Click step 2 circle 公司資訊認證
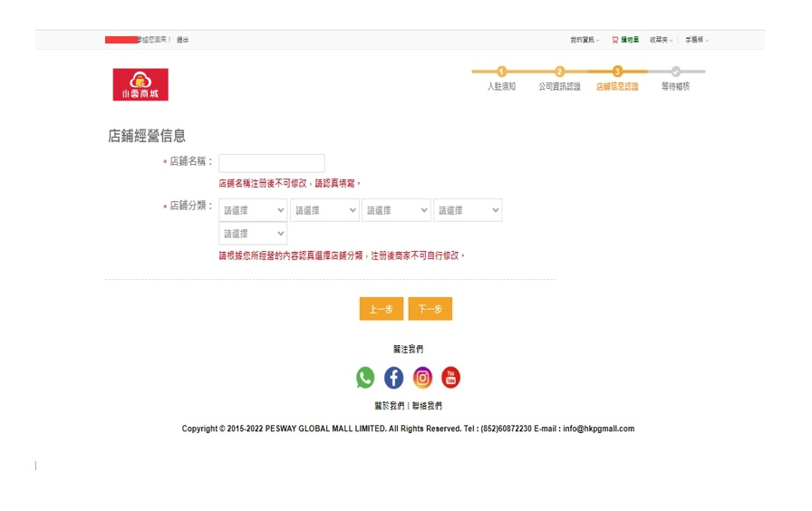 [x=559, y=71]
